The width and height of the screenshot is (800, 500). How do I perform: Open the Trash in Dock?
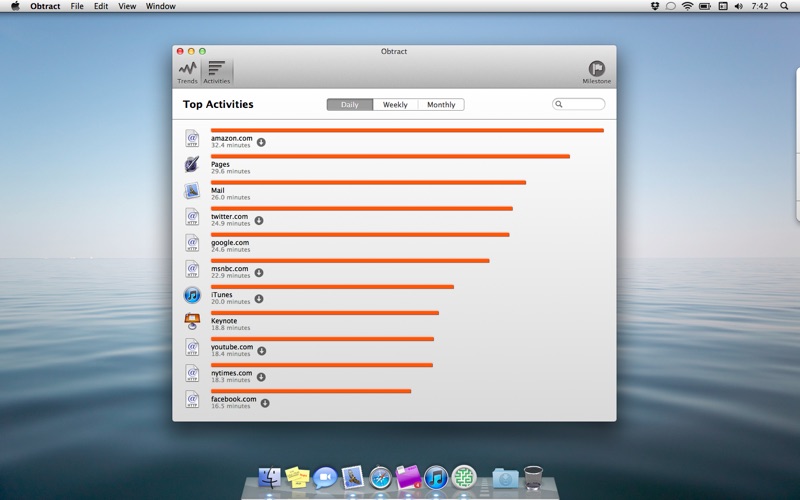coord(533,478)
